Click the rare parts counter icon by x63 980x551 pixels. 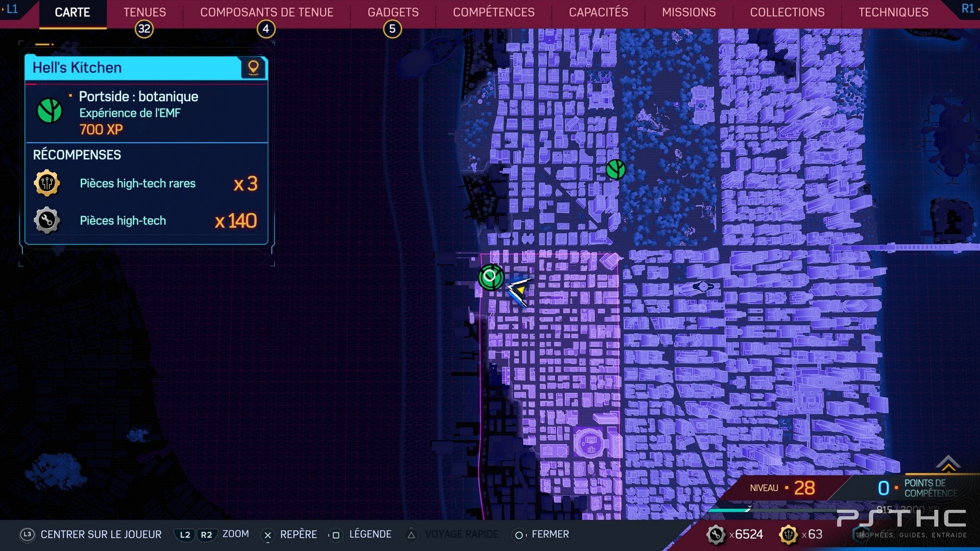(x=789, y=535)
